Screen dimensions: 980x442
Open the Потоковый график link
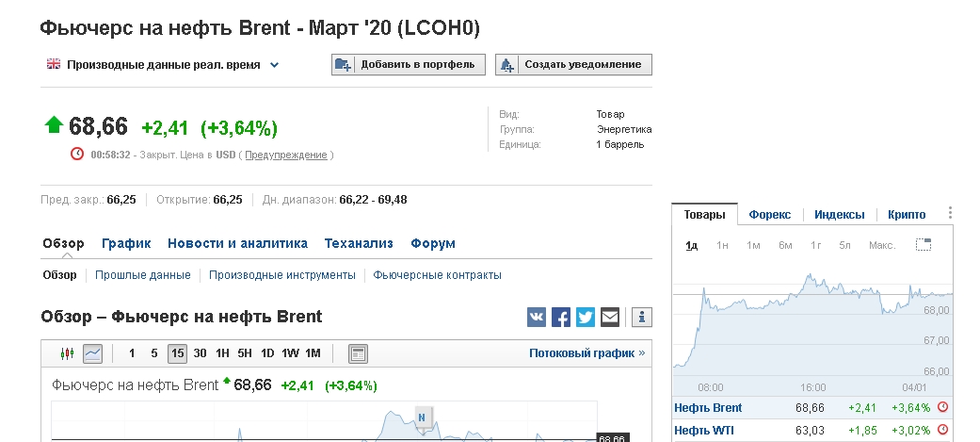(586, 353)
